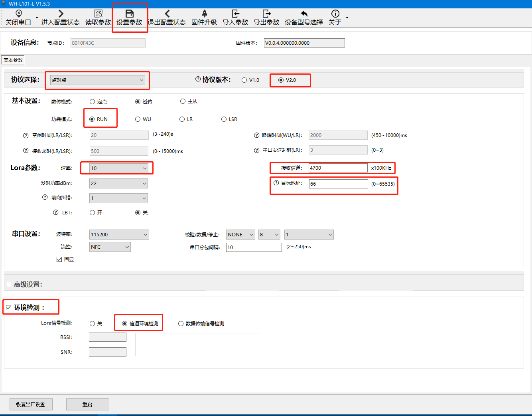Open the 波特率 115200 dropdown
532x416 pixels.
119,235
